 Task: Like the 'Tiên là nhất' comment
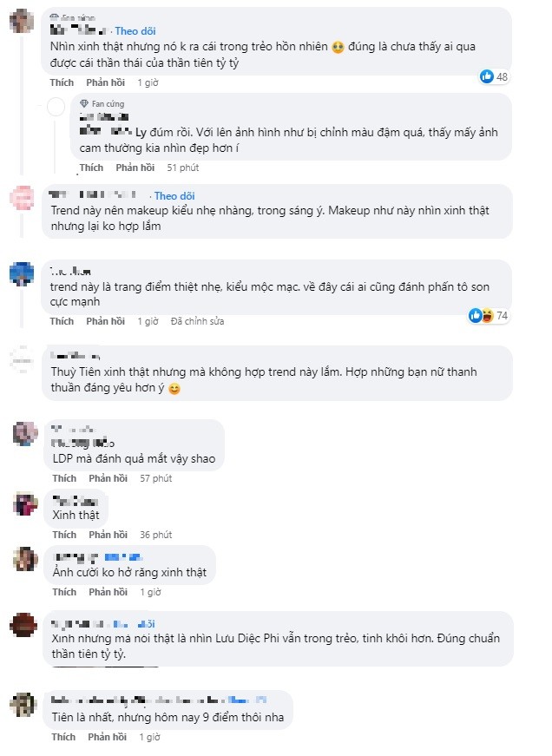pyautogui.click(x=62, y=737)
